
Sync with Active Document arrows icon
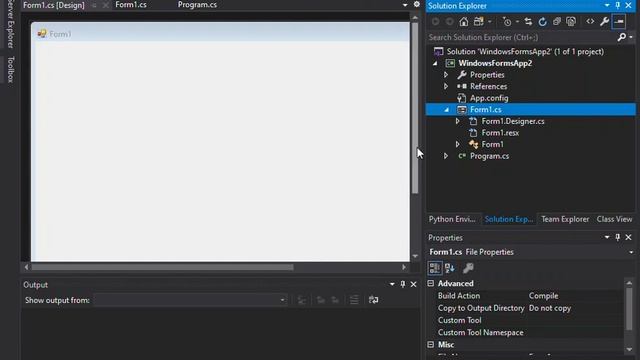[x=528, y=22]
